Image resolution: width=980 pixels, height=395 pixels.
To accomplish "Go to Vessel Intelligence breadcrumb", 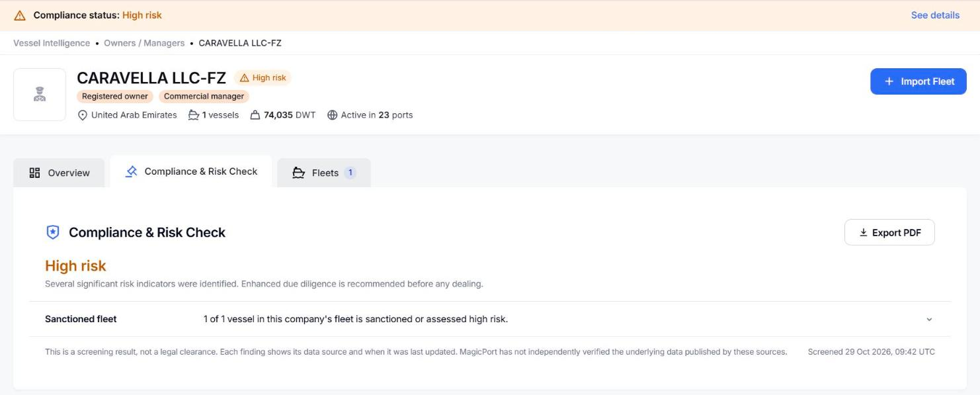I will 52,43.
